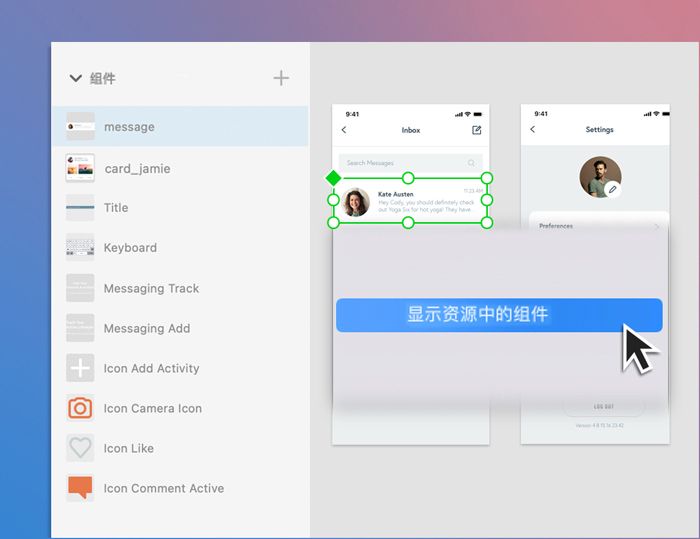Open the Preferences row in Settings
This screenshot has height=539, width=700.
[599, 226]
